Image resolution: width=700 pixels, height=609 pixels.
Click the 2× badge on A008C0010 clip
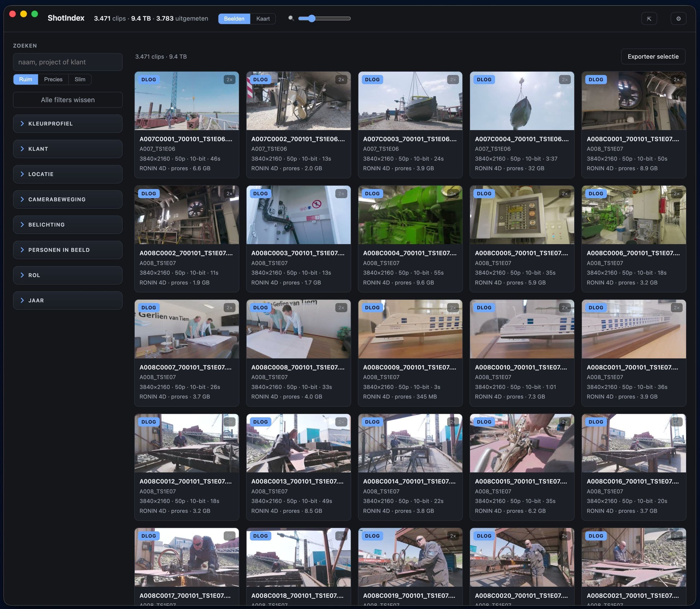[x=565, y=308]
